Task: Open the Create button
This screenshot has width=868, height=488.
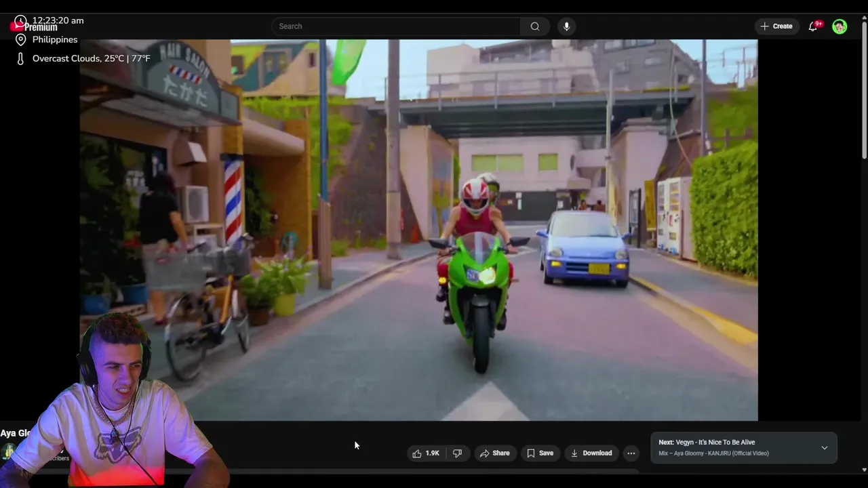Action: point(776,26)
